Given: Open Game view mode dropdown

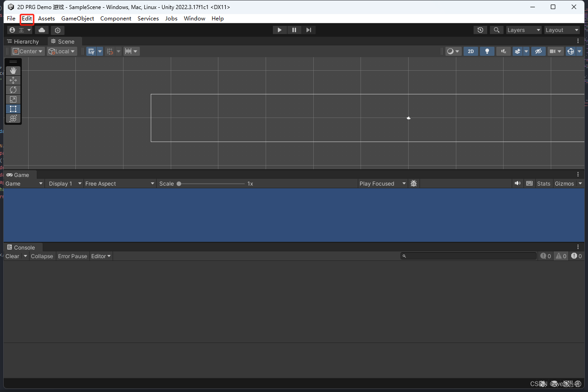Looking at the screenshot, I should tap(24, 183).
